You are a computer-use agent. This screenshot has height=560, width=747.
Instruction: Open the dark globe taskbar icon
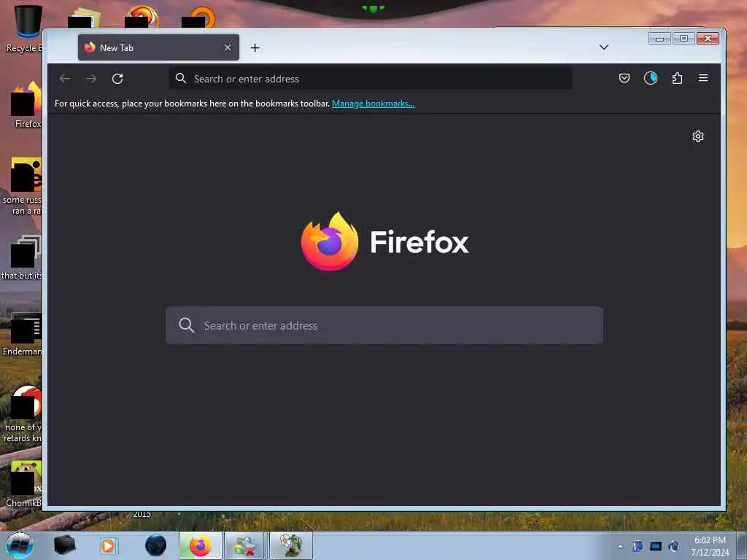click(156, 545)
